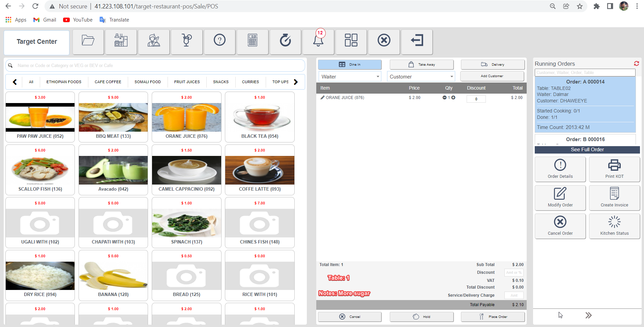Add DRY RICE (094) to order

coord(40,275)
